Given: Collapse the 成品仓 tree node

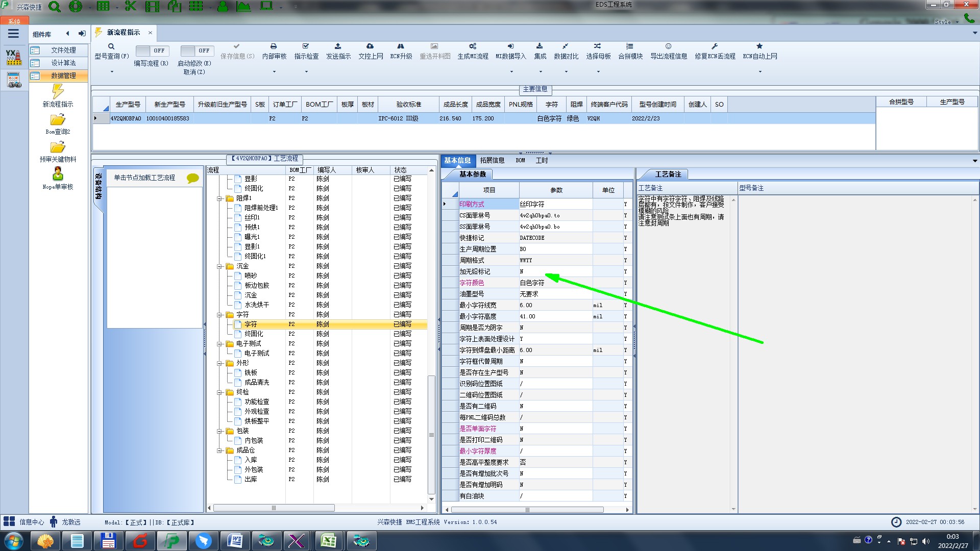Looking at the screenshot, I should coord(219,450).
